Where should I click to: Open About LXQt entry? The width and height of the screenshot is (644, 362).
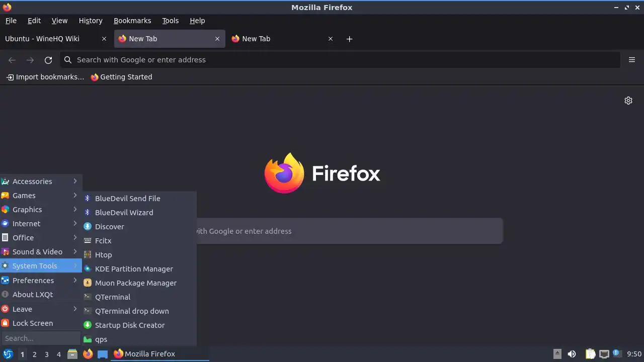point(41,295)
